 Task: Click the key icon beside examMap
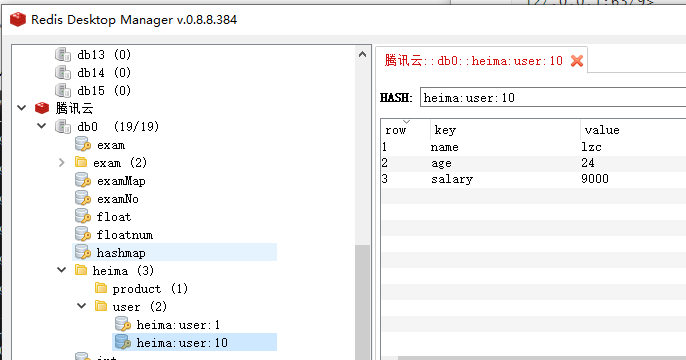(83, 180)
